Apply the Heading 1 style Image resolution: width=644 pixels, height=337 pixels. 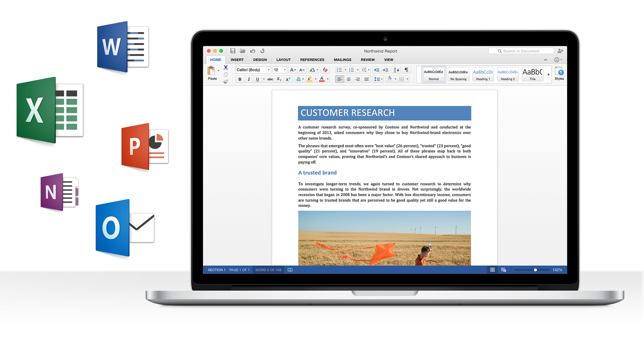[483, 74]
